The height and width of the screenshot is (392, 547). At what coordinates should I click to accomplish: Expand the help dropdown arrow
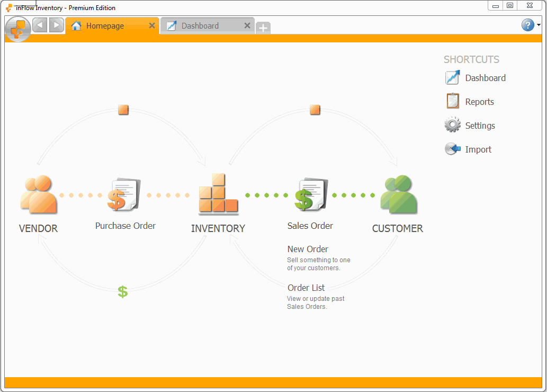(x=539, y=25)
